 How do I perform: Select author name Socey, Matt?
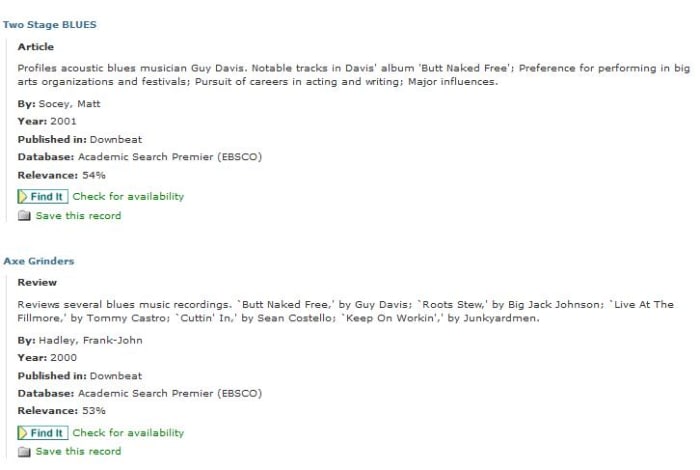click(70, 104)
